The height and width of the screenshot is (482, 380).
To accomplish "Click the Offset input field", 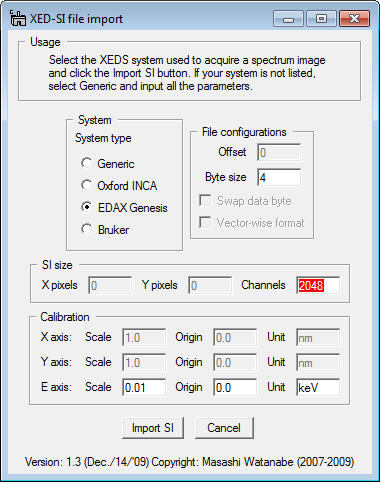I will click(x=279, y=152).
